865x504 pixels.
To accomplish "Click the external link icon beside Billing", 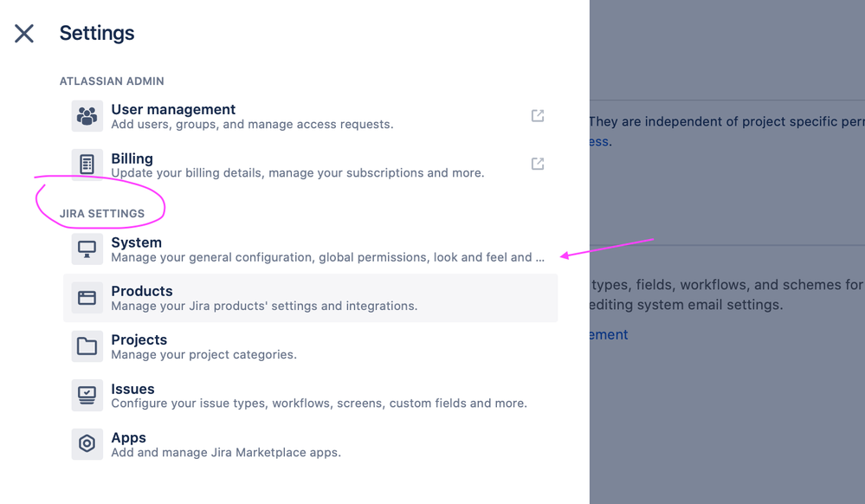I will [538, 164].
